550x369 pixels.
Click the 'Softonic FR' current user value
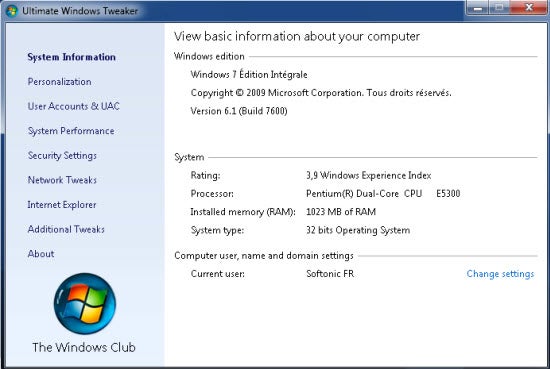click(330, 274)
